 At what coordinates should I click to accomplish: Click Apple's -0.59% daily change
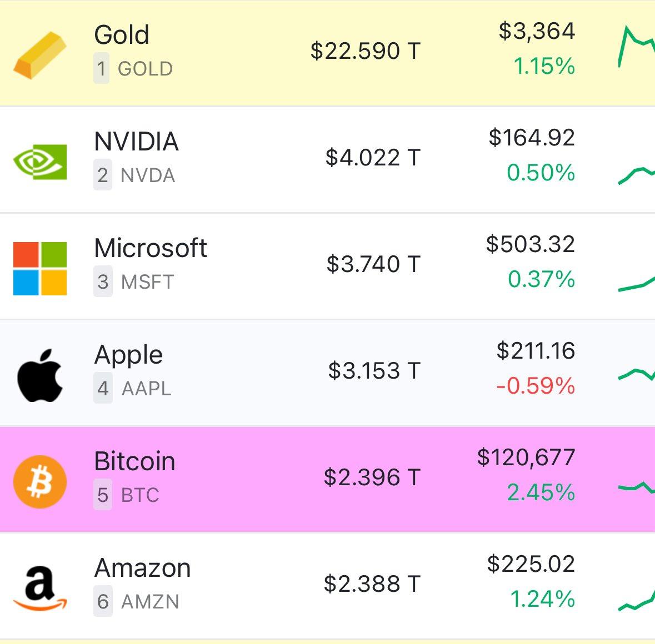tap(536, 386)
